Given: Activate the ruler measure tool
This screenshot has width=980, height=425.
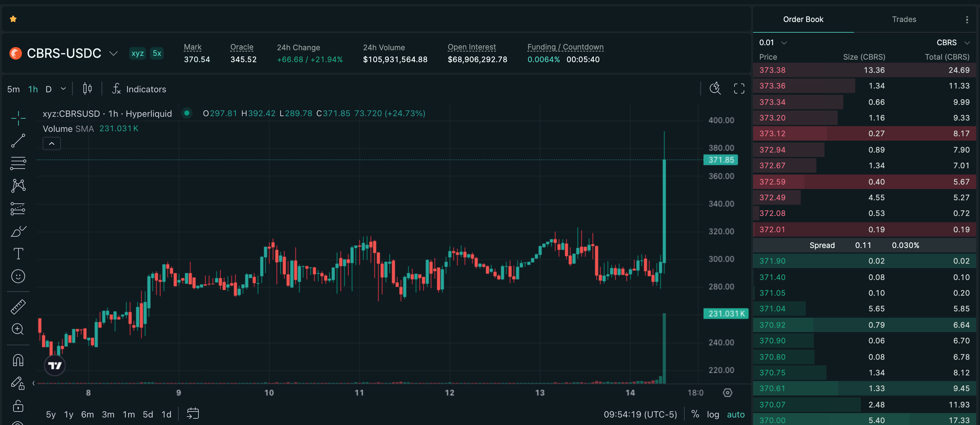Looking at the screenshot, I should pos(18,307).
